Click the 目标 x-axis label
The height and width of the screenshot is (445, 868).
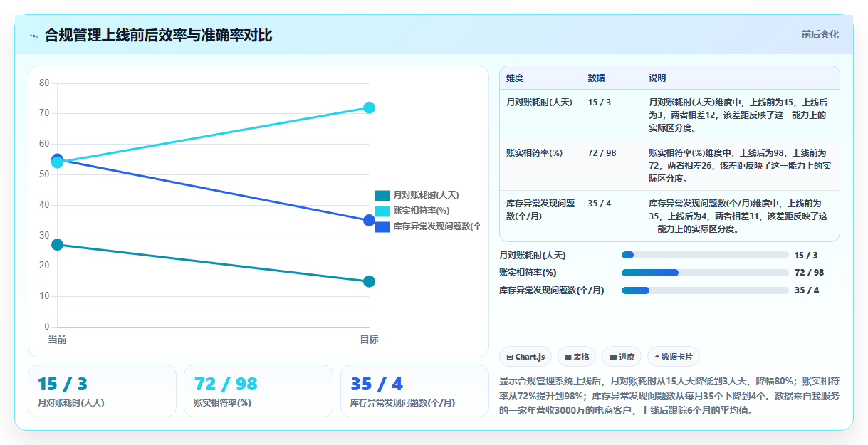pos(369,340)
